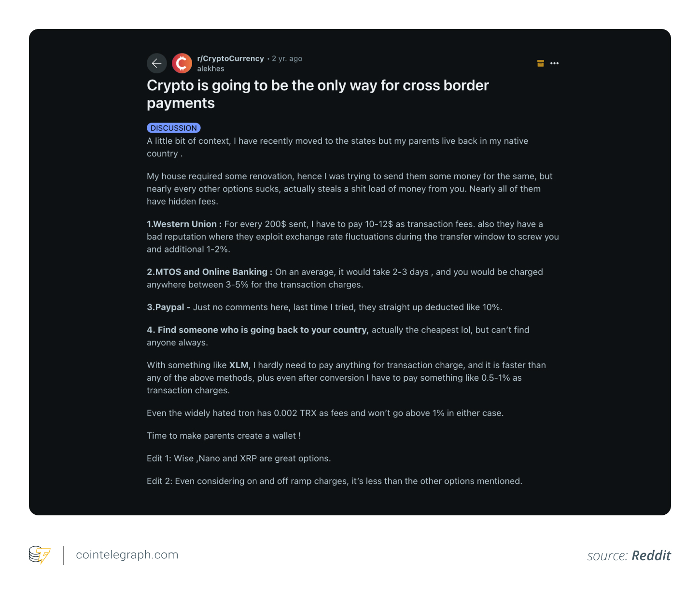700x594 pixels.
Task: Visit cointelegraph.com
Action: [127, 555]
